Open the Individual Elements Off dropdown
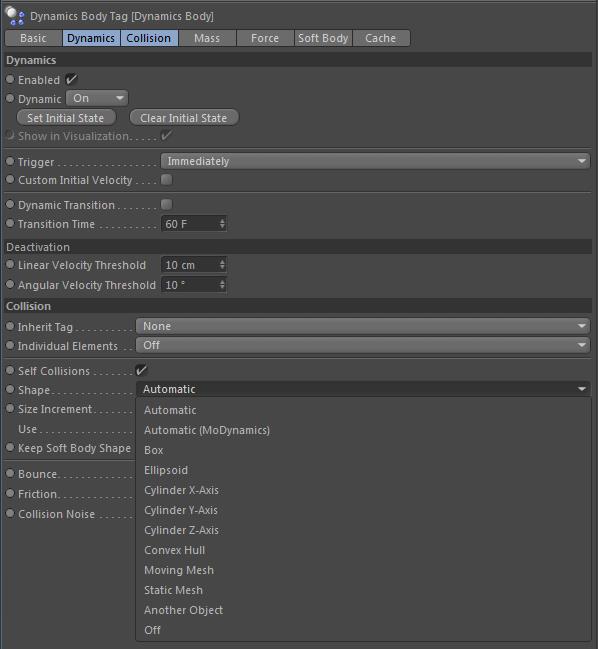 363,345
